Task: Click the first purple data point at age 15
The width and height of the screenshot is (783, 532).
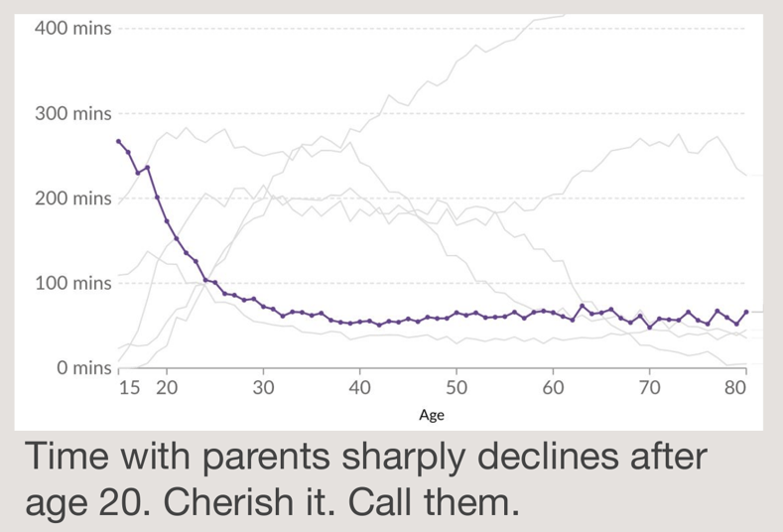Action: 118,141
